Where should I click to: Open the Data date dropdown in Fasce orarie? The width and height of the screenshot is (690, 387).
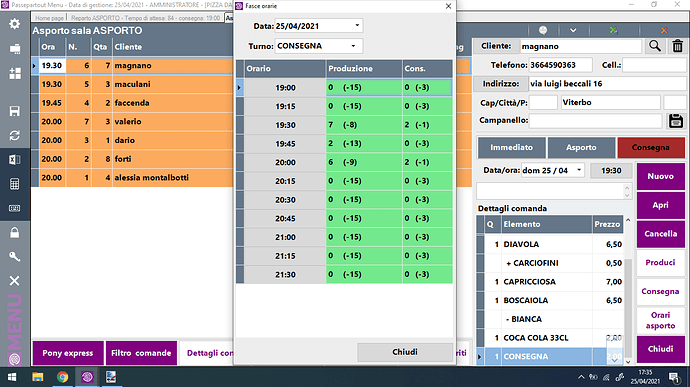(357, 26)
